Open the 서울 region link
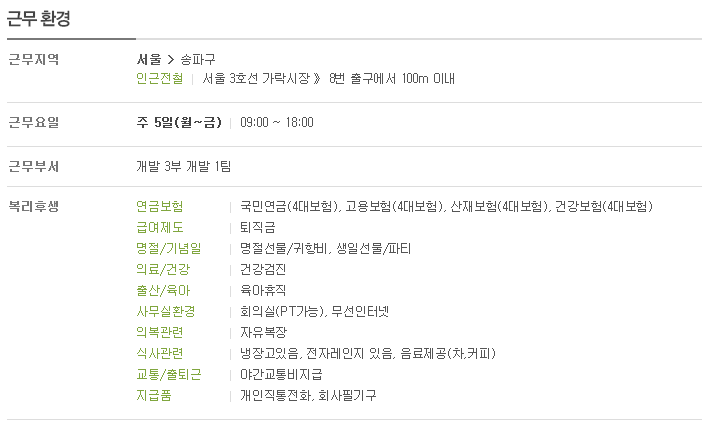The height and width of the screenshot is (436, 722). point(149,59)
